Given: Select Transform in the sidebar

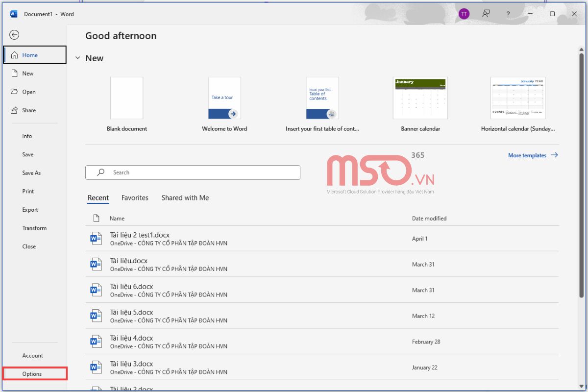Looking at the screenshot, I should point(34,228).
